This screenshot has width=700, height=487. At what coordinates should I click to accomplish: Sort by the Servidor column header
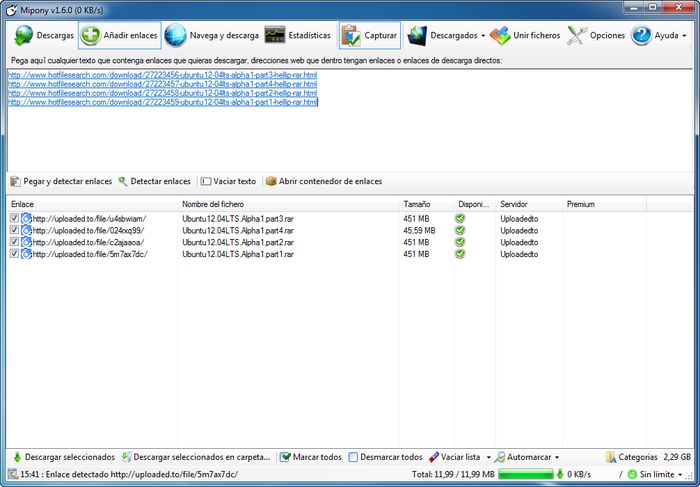529,204
